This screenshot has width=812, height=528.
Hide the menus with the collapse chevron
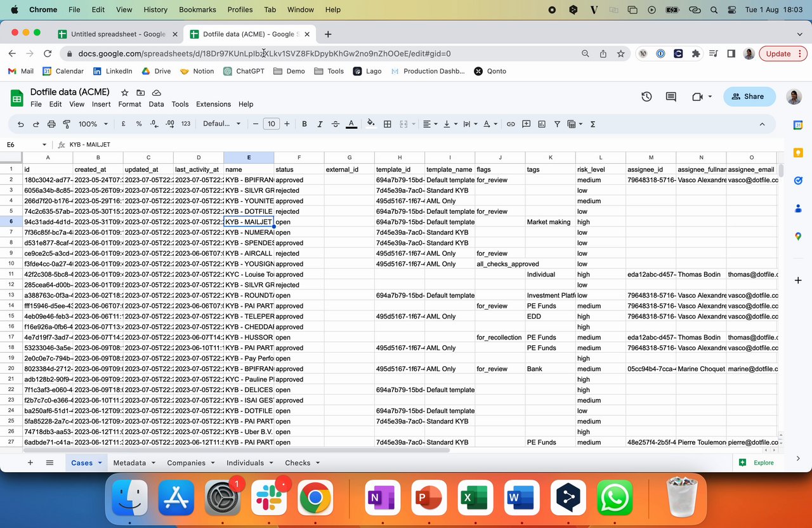[762, 124]
